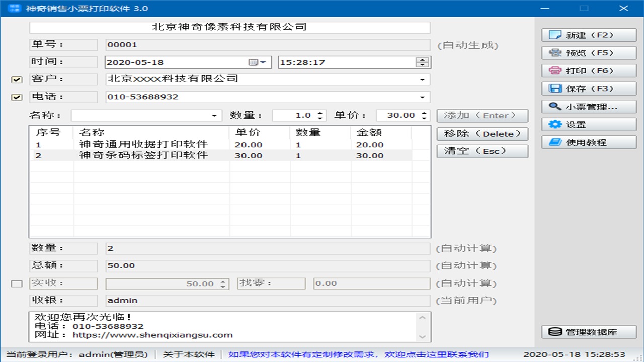The image size is (644, 362).
Task: Click the floppy disk save icon (保存 F3)
Action: pyautogui.click(x=555, y=88)
